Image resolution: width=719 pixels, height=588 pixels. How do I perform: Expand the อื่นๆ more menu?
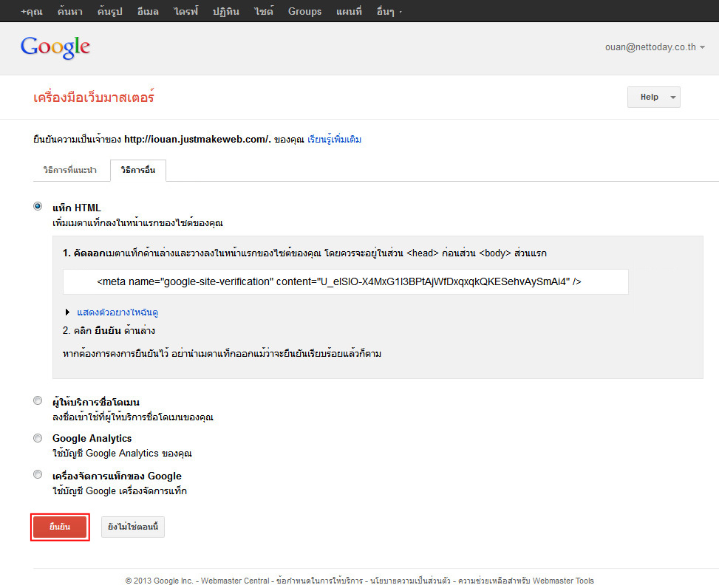389,12
